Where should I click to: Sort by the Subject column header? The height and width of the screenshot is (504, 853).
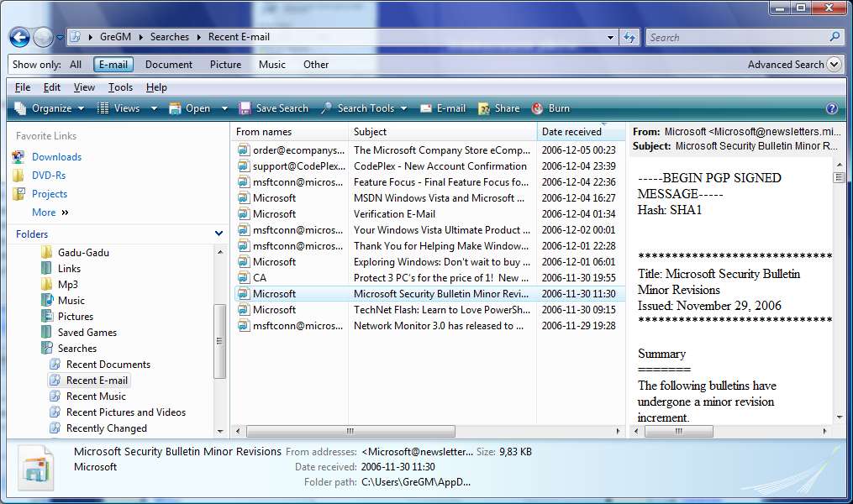click(x=442, y=132)
